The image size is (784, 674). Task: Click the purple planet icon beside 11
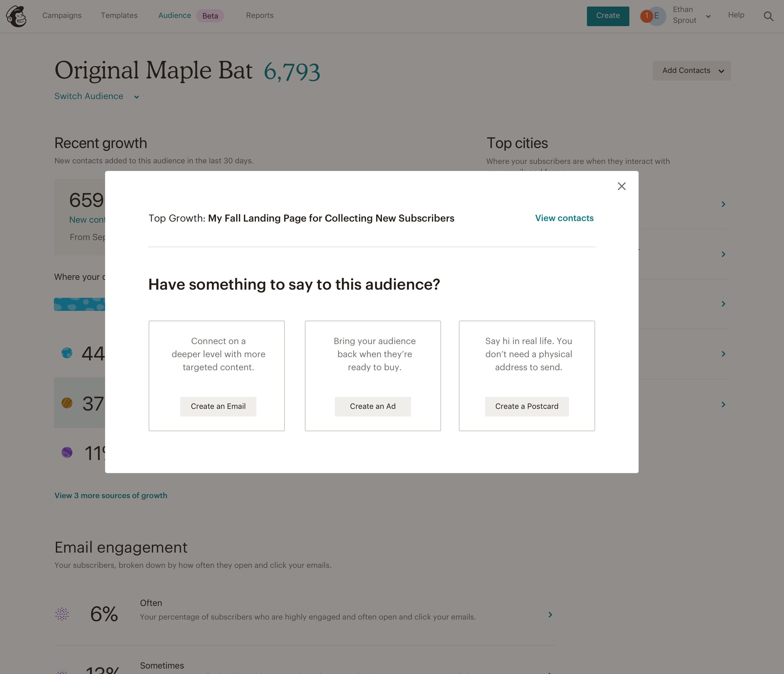[67, 453]
